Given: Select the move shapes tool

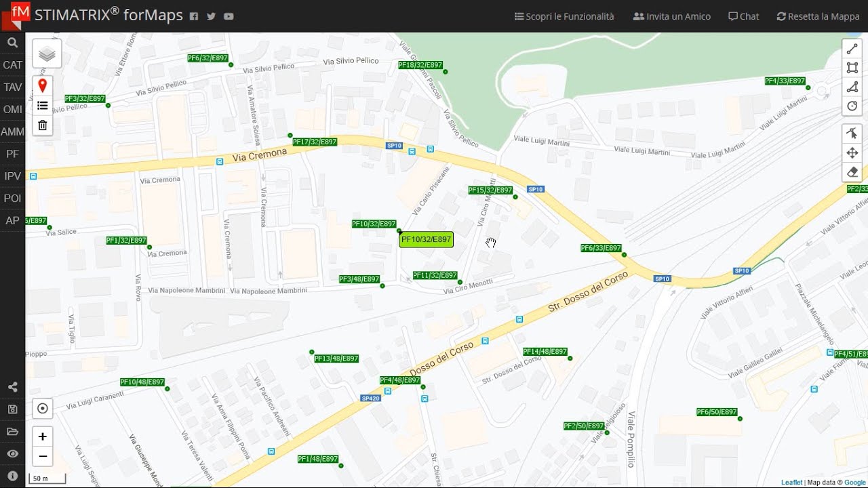Looking at the screenshot, I should [852, 153].
